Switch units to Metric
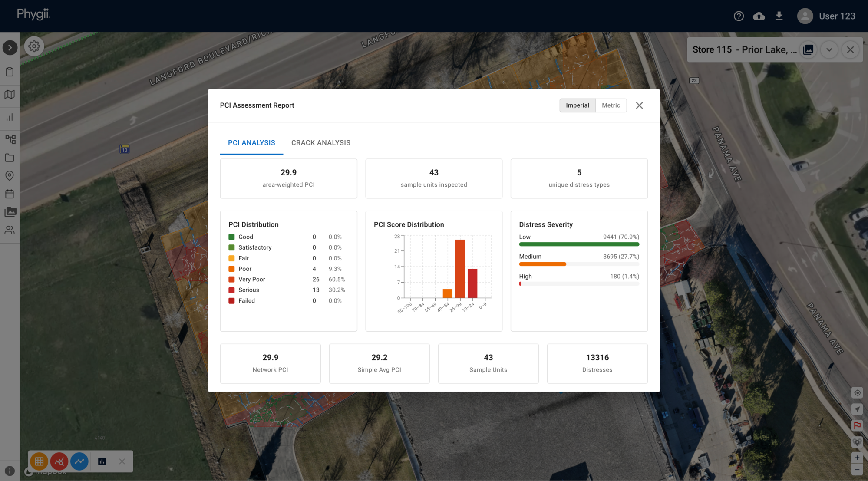Screen dimensions: 868x481 [611, 105]
